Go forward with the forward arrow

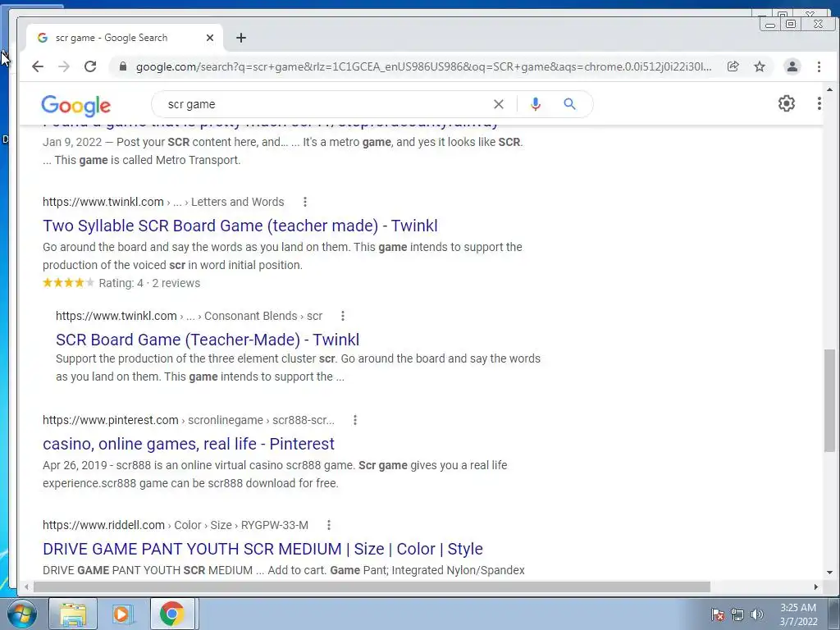tap(64, 66)
